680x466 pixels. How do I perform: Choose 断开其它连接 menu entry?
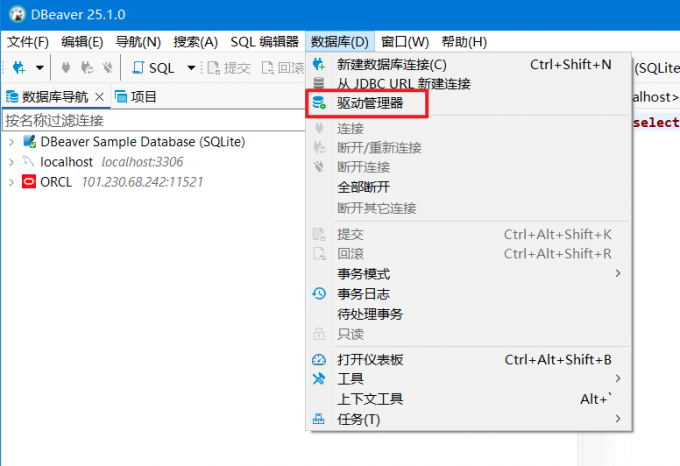point(469,208)
